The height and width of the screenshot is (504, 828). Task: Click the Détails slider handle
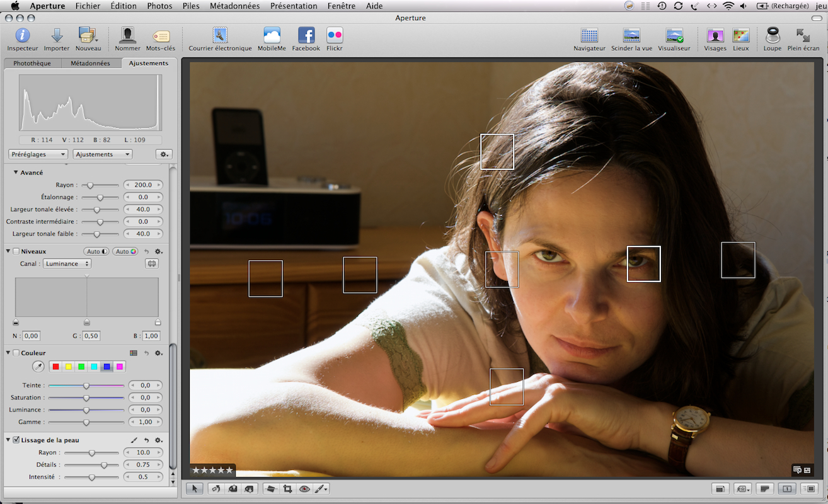coord(104,465)
